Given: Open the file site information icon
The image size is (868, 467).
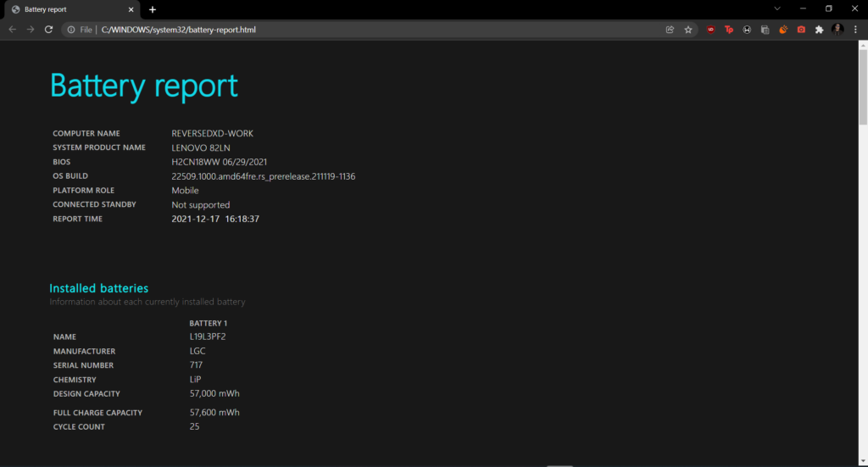Looking at the screenshot, I should [x=71, y=30].
